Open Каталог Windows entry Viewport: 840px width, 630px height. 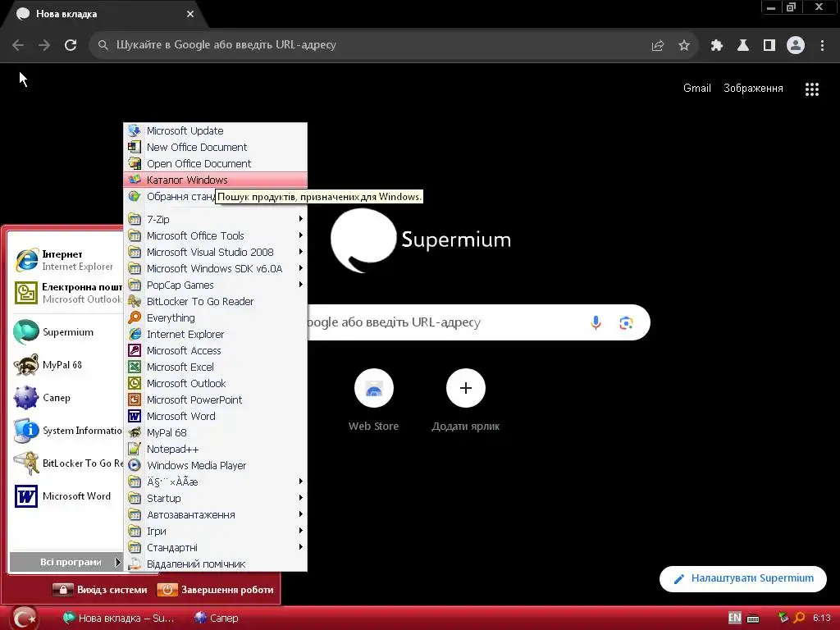[216, 180]
